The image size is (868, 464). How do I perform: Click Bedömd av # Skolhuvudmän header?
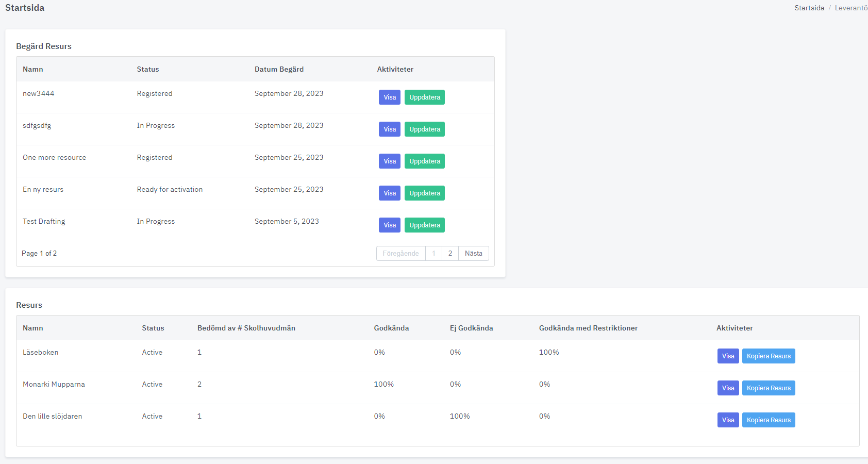click(x=246, y=328)
